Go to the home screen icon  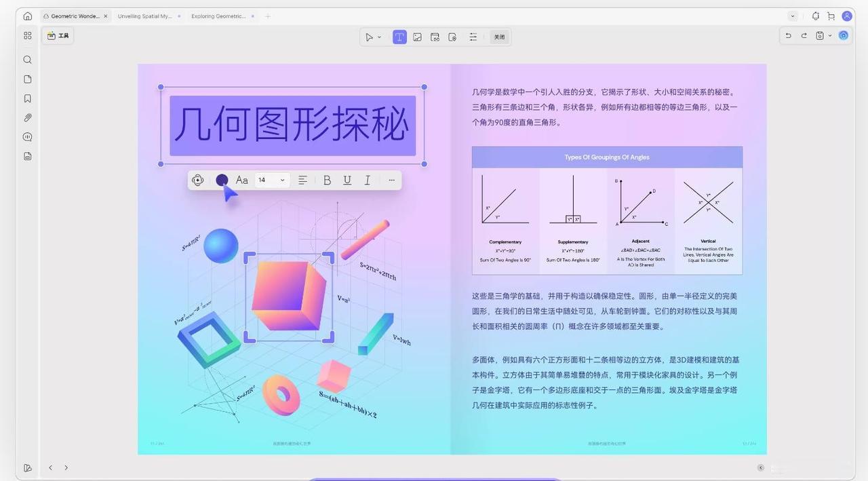[28, 16]
